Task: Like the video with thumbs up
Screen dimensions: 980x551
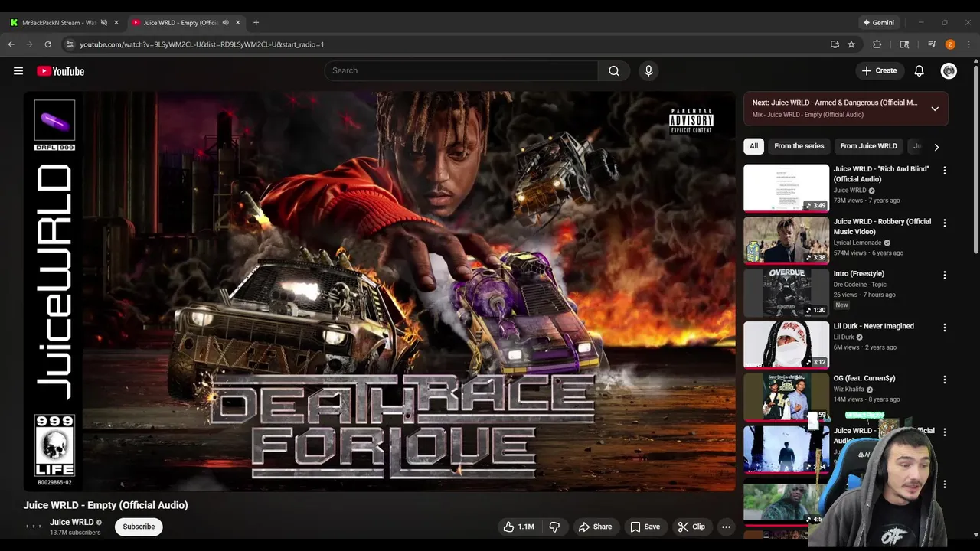Action: [518, 527]
